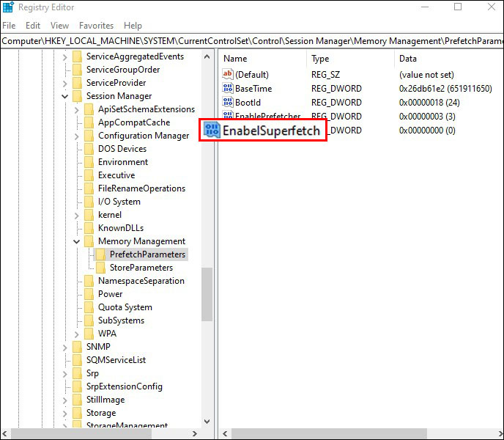Select the SrpExtensionConfig folder icon
The width and height of the screenshot is (504, 440).
(x=77, y=386)
